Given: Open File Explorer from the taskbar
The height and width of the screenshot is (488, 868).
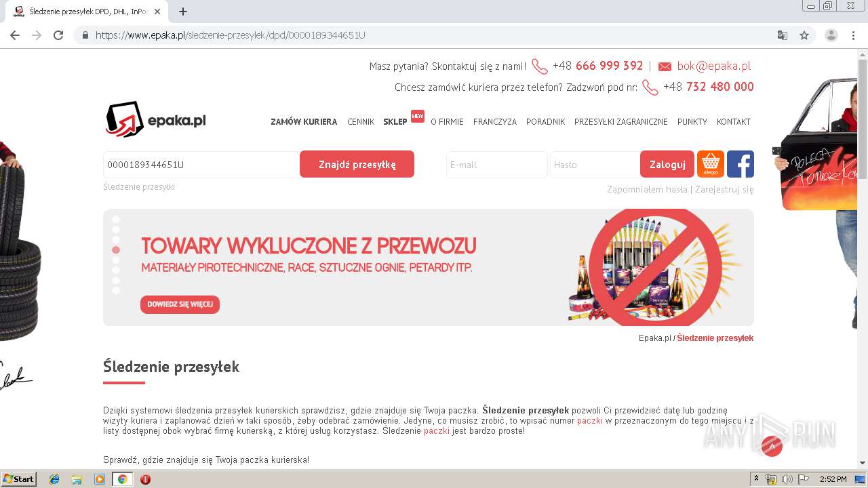Looking at the screenshot, I should pyautogui.click(x=77, y=479).
